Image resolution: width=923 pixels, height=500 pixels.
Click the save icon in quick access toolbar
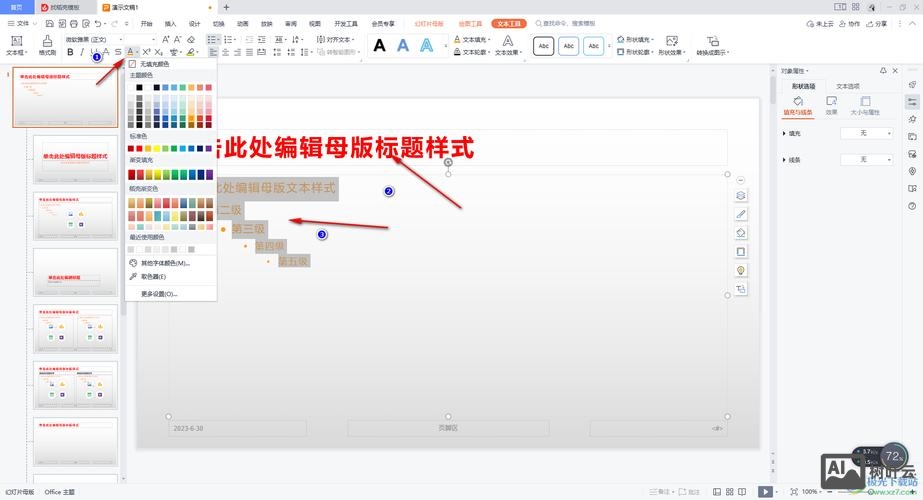pyautogui.click(x=49, y=24)
